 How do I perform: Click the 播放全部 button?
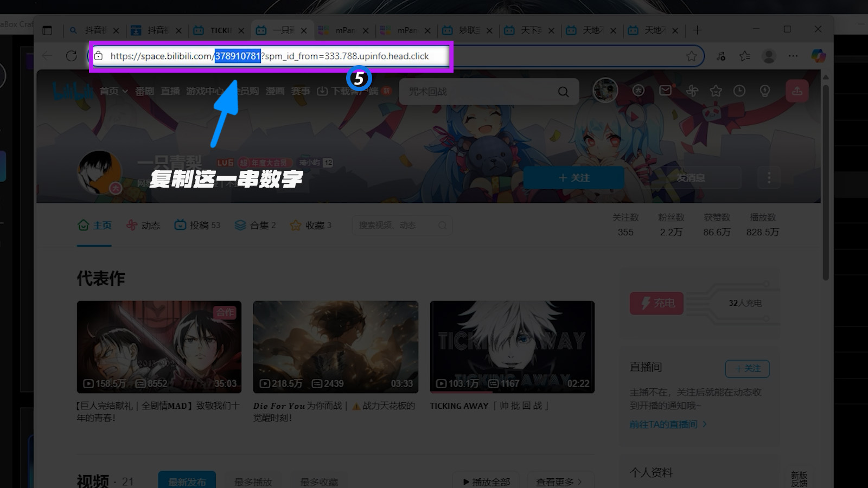486,481
